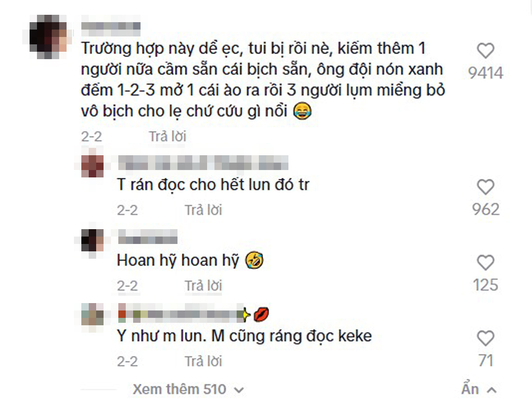Open avatar of 'Hoan hỷ' replier
Image resolution: width=532 pixels, height=412 pixels.
[x=93, y=240]
